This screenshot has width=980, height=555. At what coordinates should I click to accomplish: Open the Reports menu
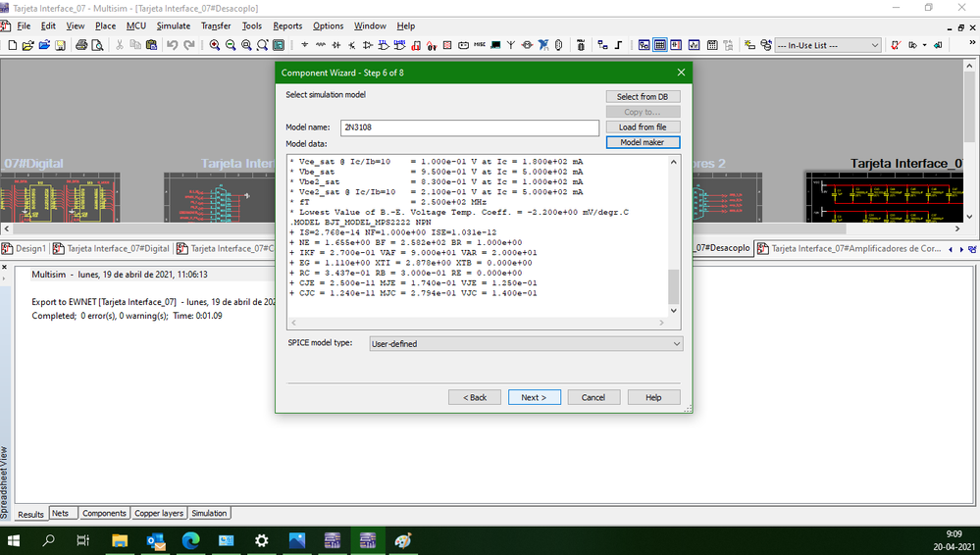(287, 25)
